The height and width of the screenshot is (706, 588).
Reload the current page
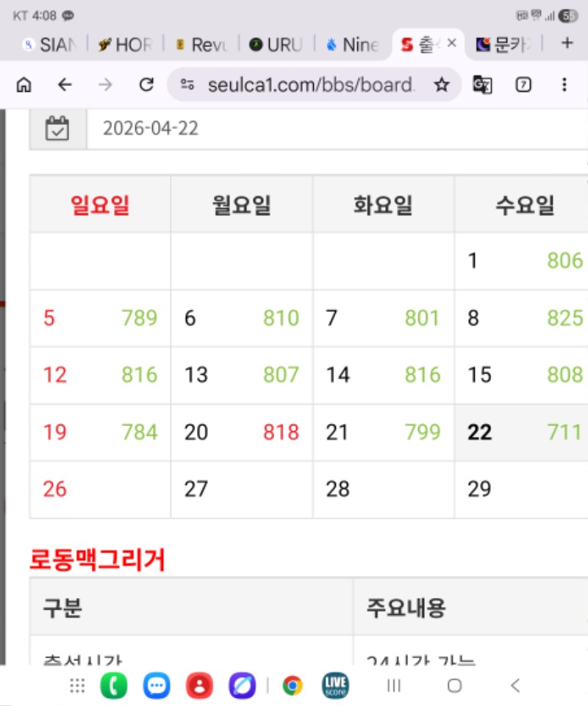pyautogui.click(x=146, y=84)
